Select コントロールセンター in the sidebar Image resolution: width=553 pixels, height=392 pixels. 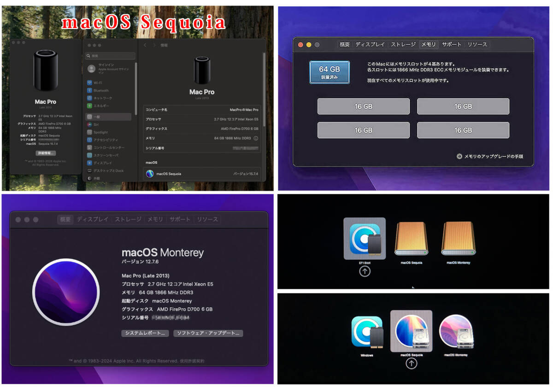pyautogui.click(x=110, y=147)
